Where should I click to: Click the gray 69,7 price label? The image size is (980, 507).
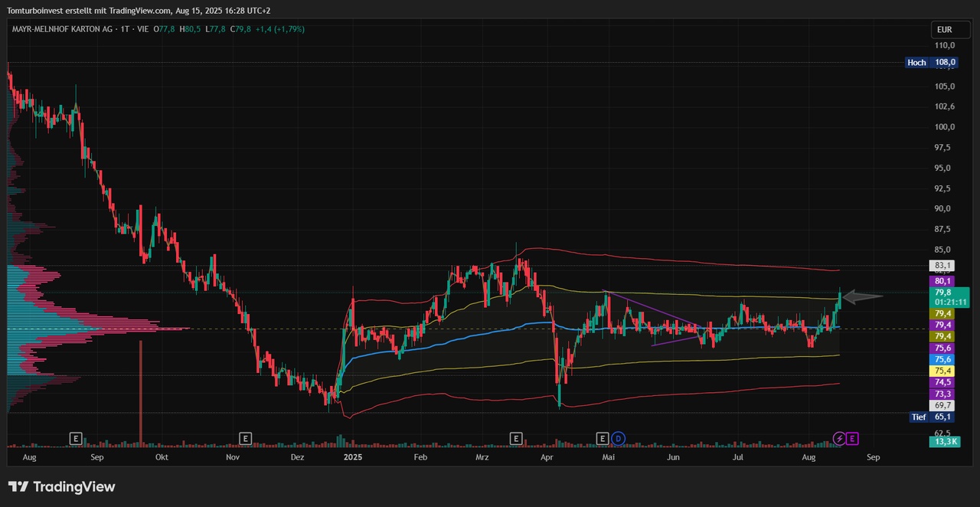tap(942, 405)
